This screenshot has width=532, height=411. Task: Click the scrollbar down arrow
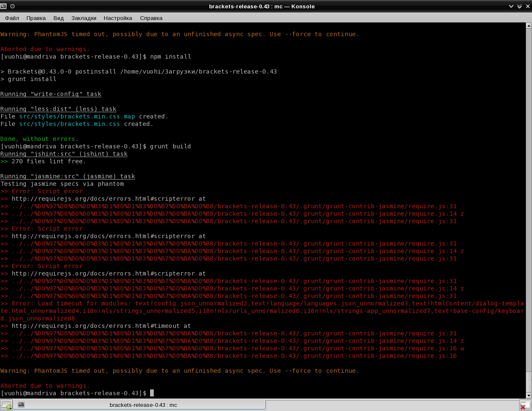(529, 396)
